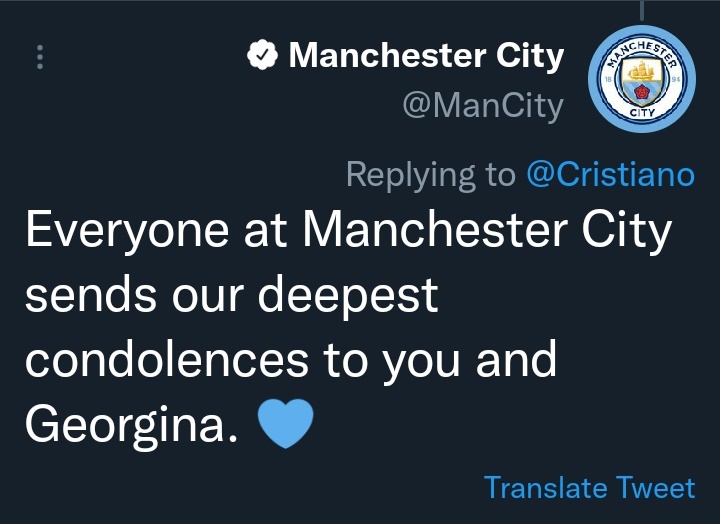The height and width of the screenshot is (524, 720).
Task: Click the Manchester City display name
Action: coord(426,56)
